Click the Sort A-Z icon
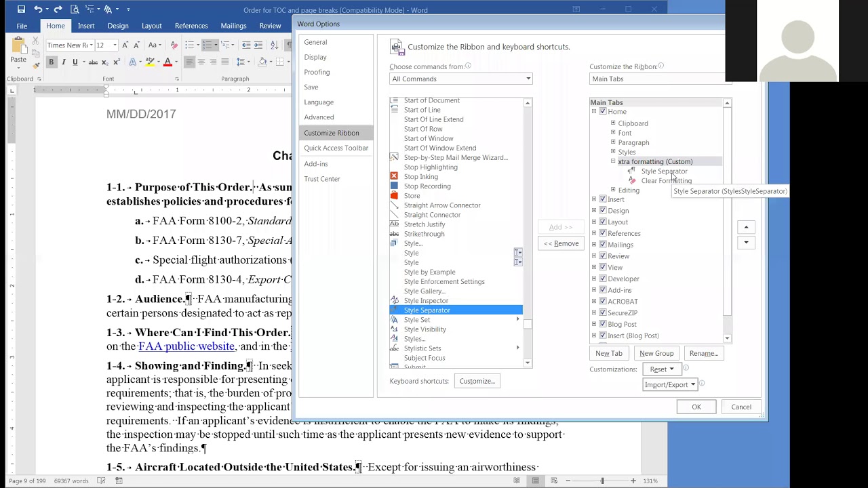868x488 pixels. (x=274, y=45)
